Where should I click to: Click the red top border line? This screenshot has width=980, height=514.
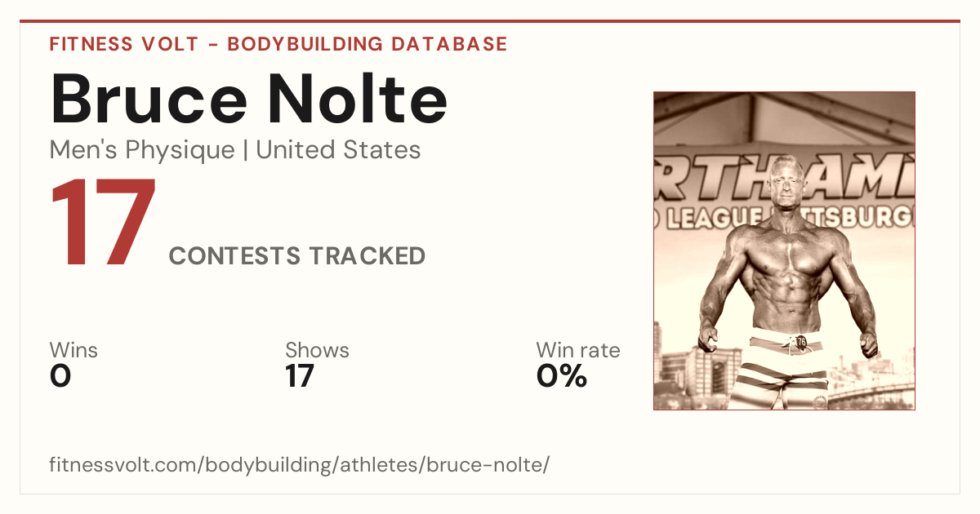(x=490, y=21)
